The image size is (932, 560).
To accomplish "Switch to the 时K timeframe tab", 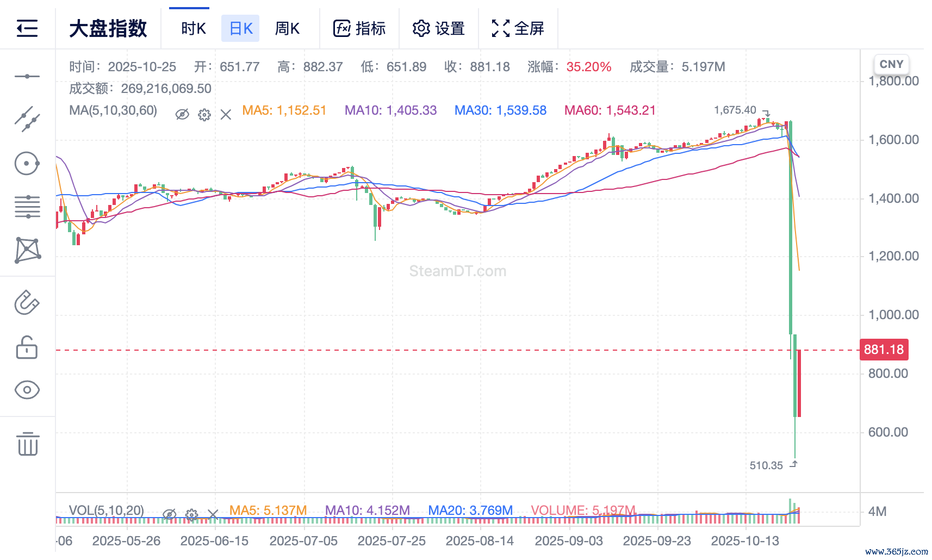I will coord(193,28).
